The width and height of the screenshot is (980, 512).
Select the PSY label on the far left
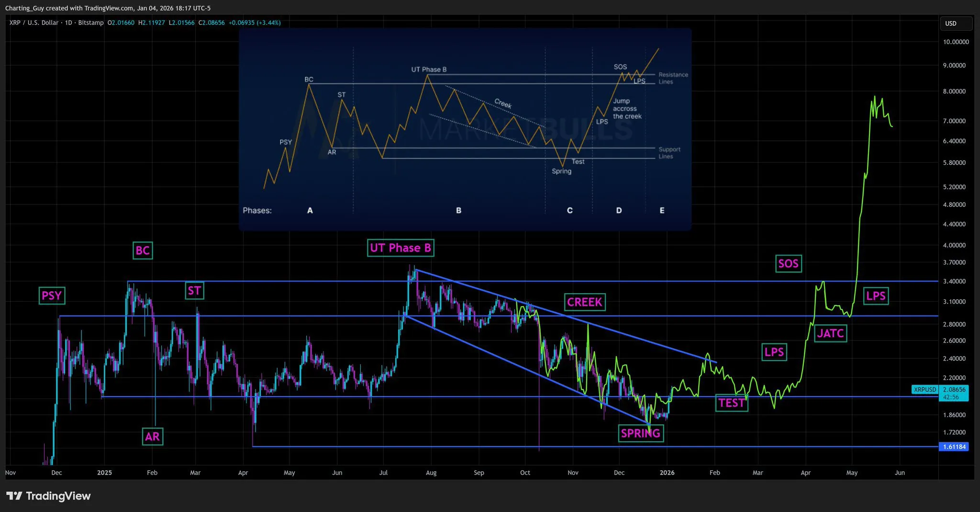pos(51,296)
